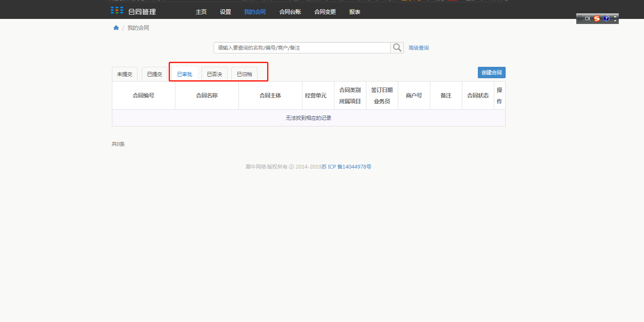This screenshot has width=644, height=322.
Task: Click the 合同编号 column header
Action: 143,95
